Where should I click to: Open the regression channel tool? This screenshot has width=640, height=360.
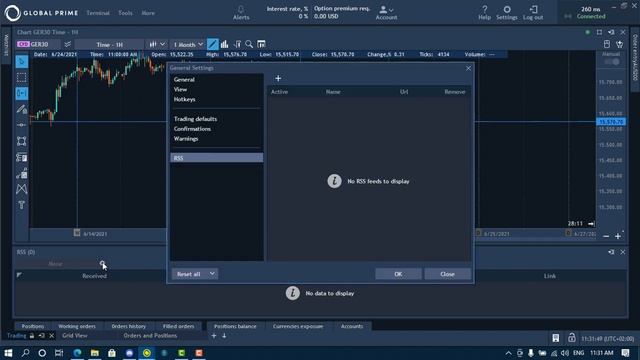pos(22,173)
